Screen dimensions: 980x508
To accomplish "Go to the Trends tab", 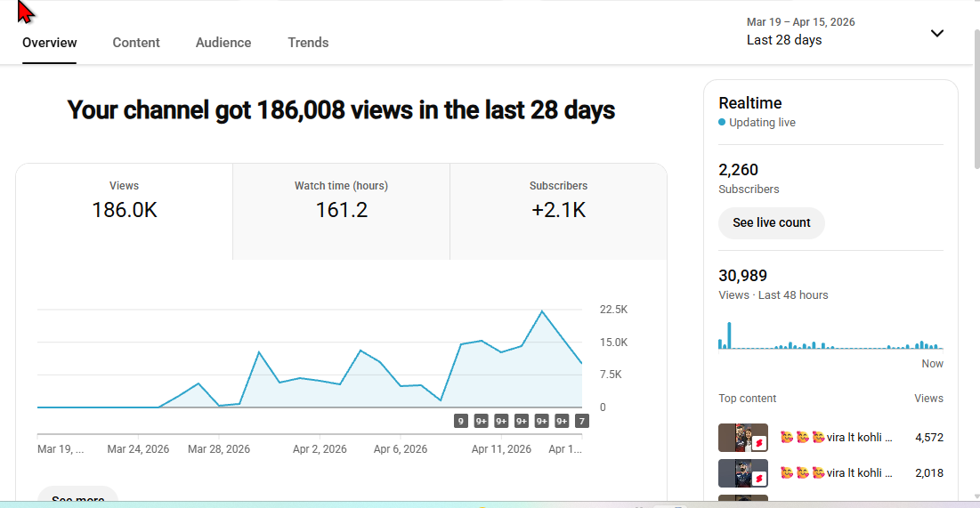I will 308,43.
